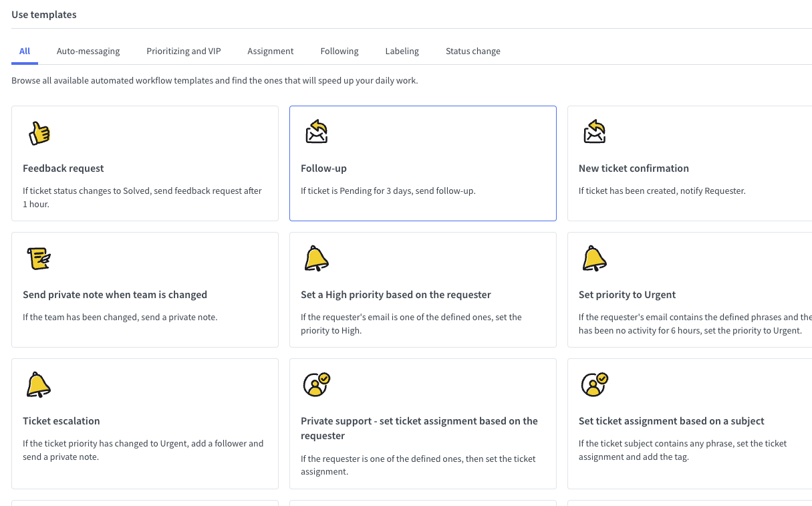Click the envelope icon on New ticket confirmation
The width and height of the screenshot is (812, 506).
[x=594, y=131]
